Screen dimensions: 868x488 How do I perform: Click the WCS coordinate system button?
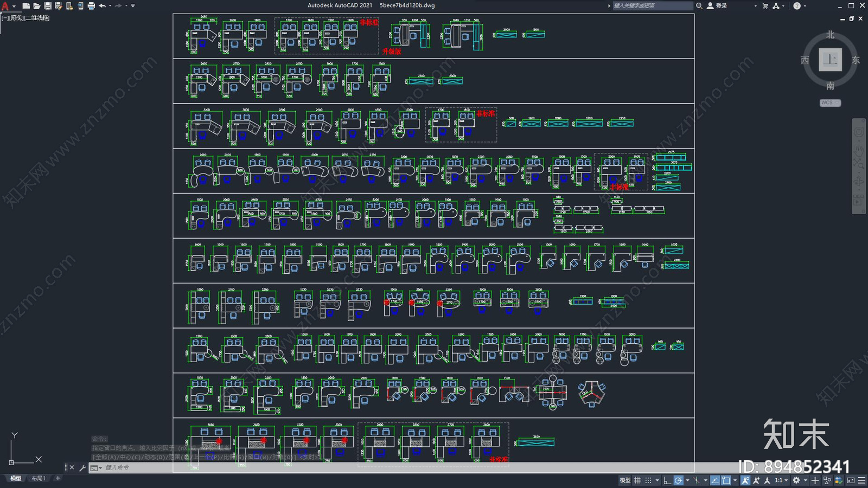point(829,102)
